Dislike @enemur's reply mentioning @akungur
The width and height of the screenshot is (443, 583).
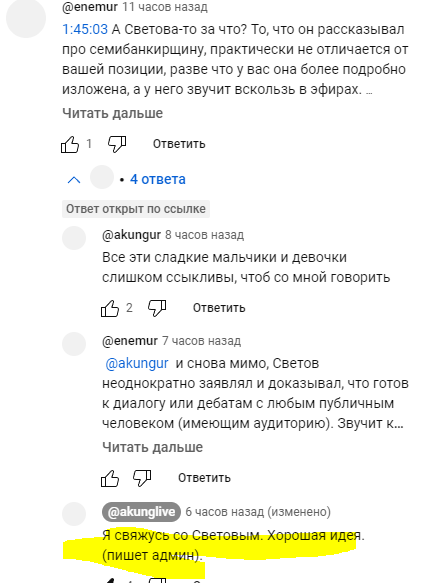(x=142, y=478)
